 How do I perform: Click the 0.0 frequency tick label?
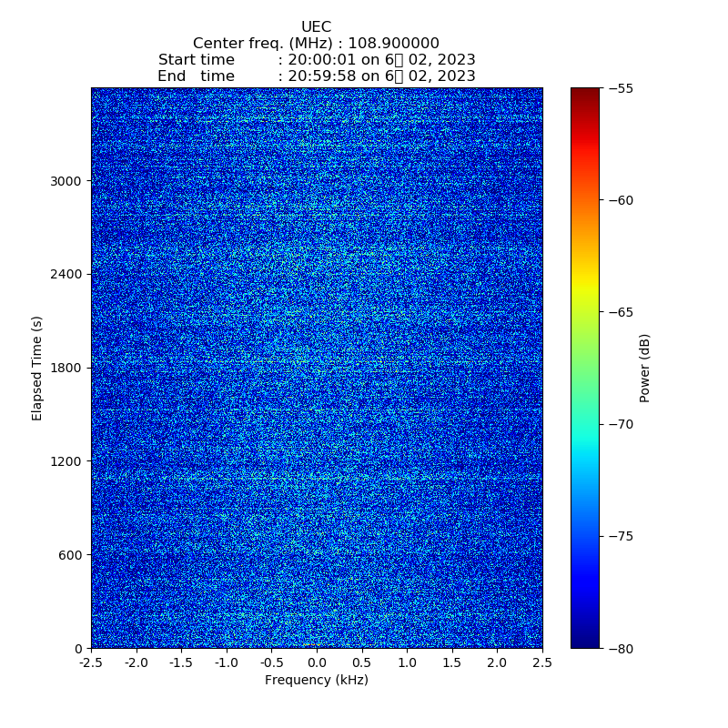click(317, 662)
